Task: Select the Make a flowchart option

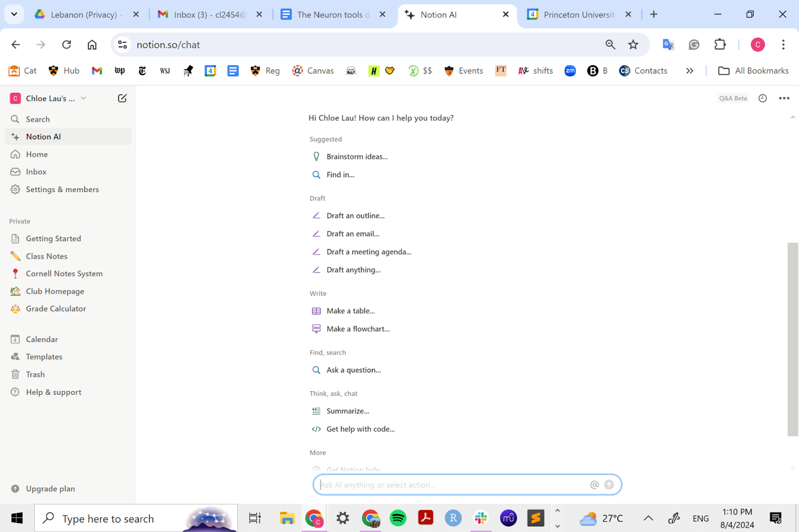Action: pos(351,329)
